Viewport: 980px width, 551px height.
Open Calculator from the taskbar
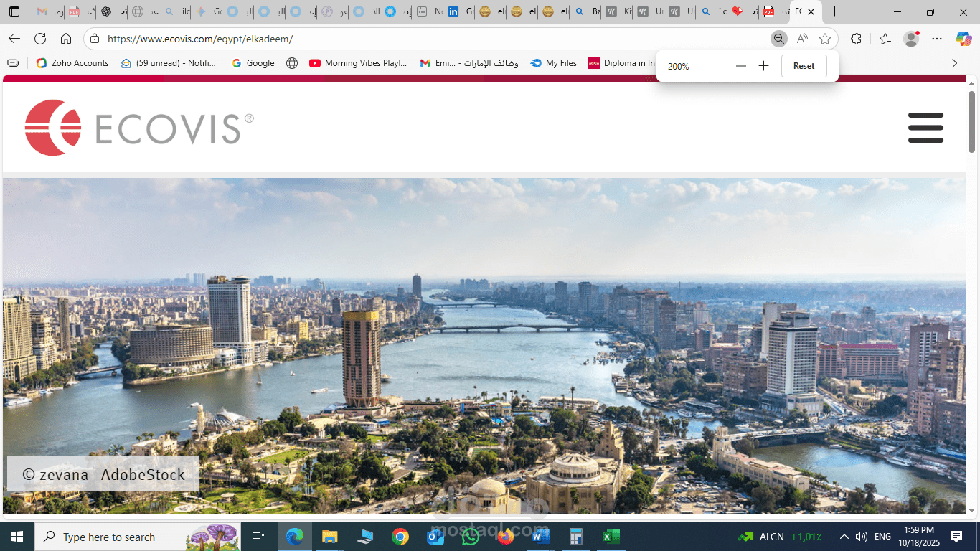(575, 537)
